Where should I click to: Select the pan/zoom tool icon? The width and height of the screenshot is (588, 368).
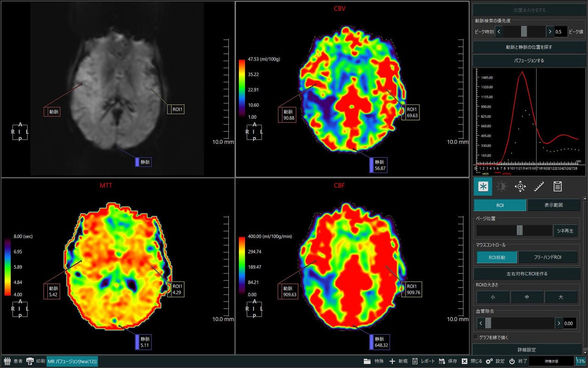click(520, 186)
